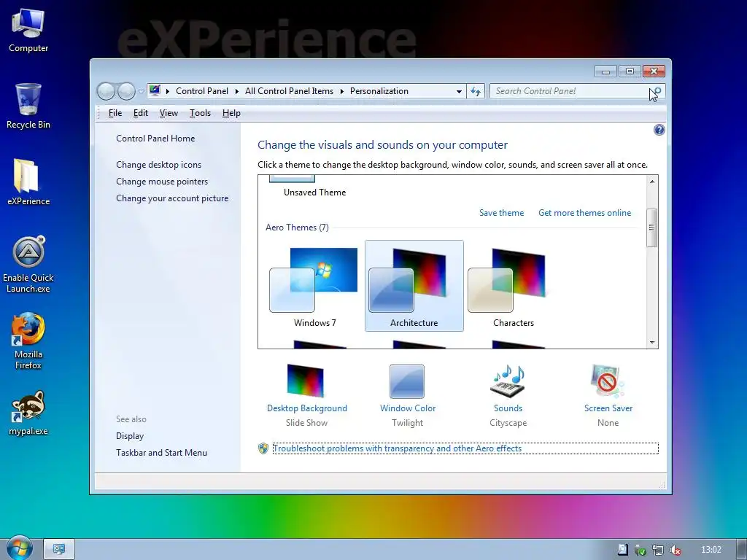747x560 pixels.
Task: Go to Control Panel Home
Action: pyautogui.click(x=155, y=138)
